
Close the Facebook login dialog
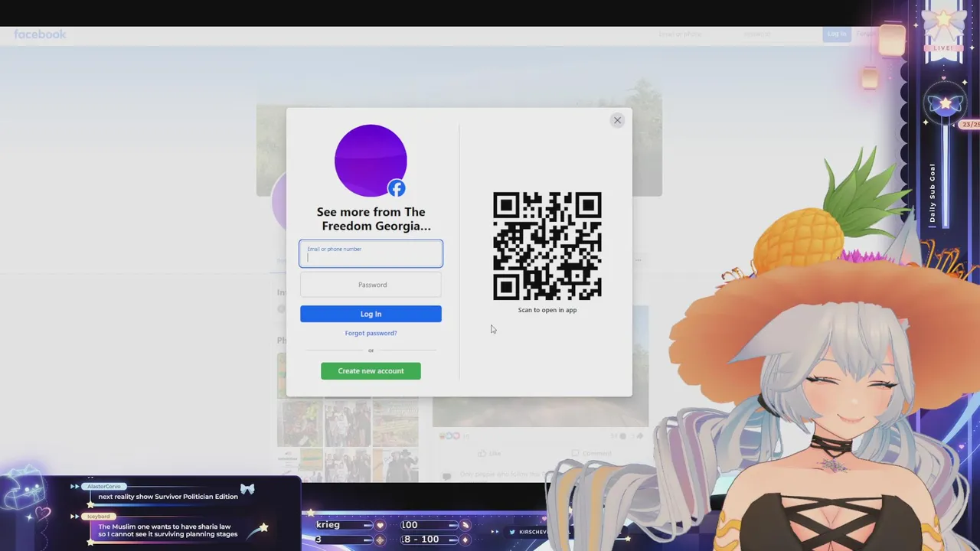point(617,120)
